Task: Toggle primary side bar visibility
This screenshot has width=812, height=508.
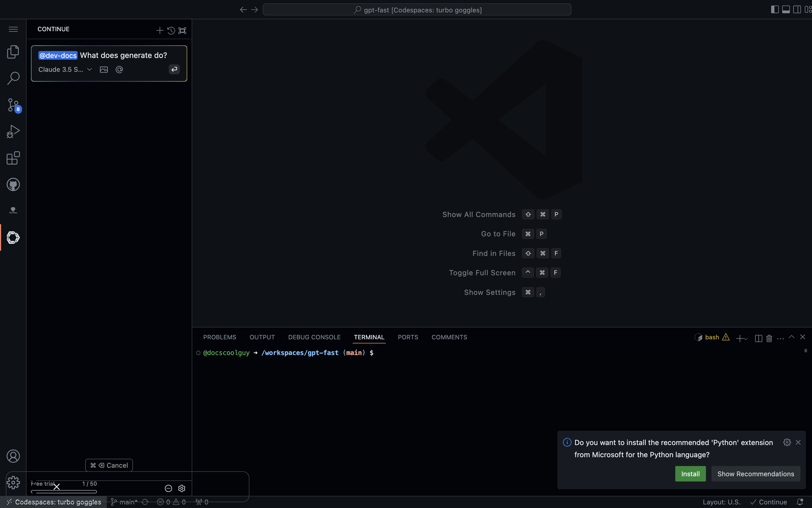Action: coord(775,9)
